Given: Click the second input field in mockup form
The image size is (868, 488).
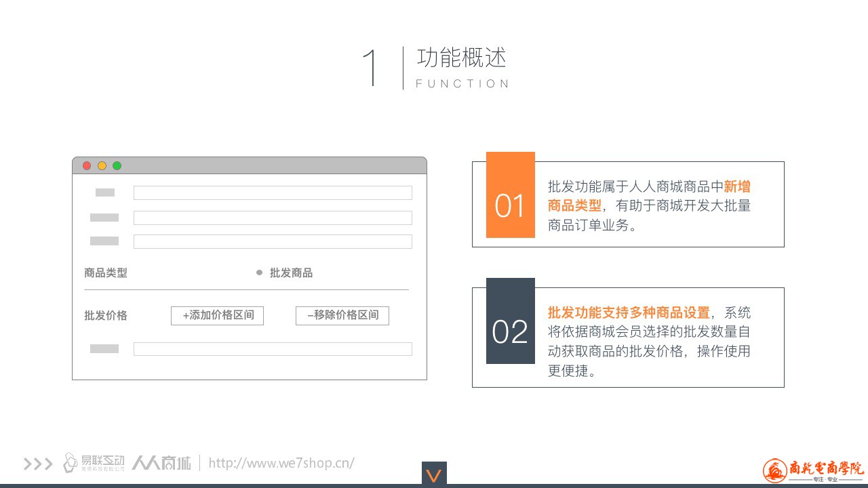Looking at the screenshot, I should click(x=273, y=218).
